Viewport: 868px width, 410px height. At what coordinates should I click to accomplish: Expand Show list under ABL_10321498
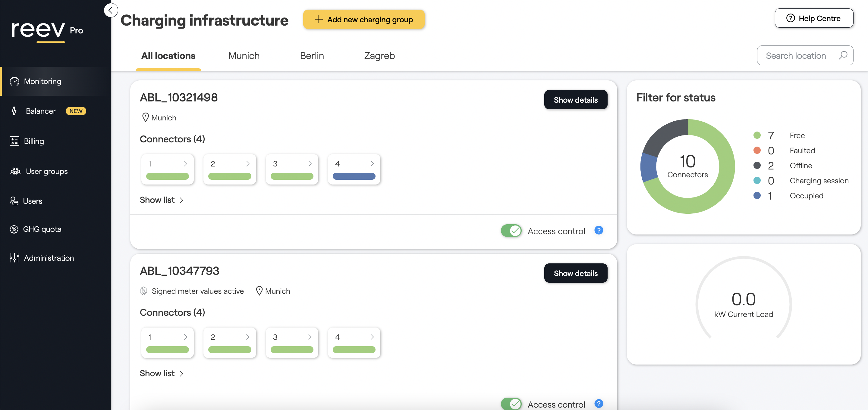(x=162, y=200)
